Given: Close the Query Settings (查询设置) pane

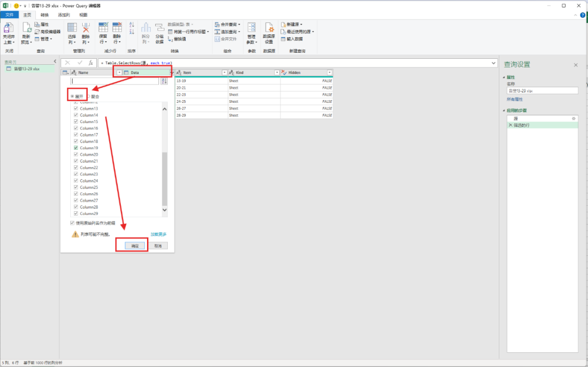Looking at the screenshot, I should click(x=575, y=65).
